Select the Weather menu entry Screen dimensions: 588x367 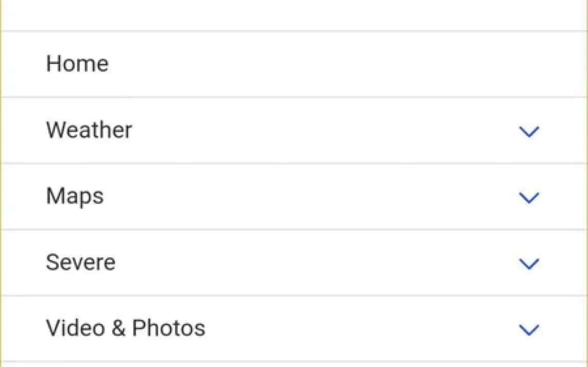tap(89, 130)
